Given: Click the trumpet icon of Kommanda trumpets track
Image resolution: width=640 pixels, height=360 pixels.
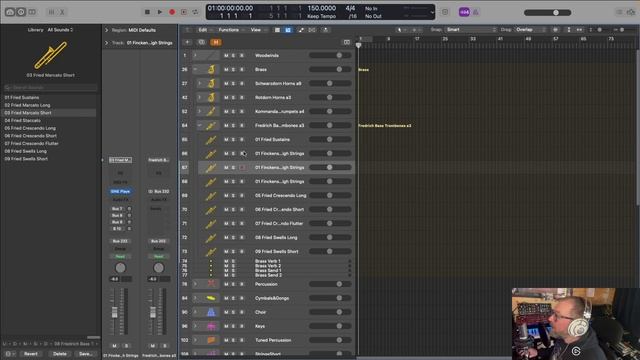Looking at the screenshot, I should 211,111.
